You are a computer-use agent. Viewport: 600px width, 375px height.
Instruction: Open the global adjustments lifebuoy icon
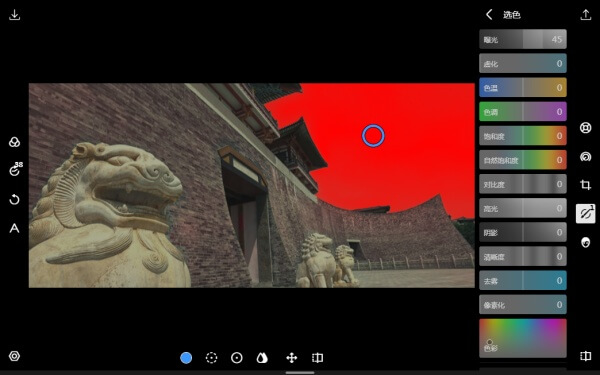click(x=585, y=127)
